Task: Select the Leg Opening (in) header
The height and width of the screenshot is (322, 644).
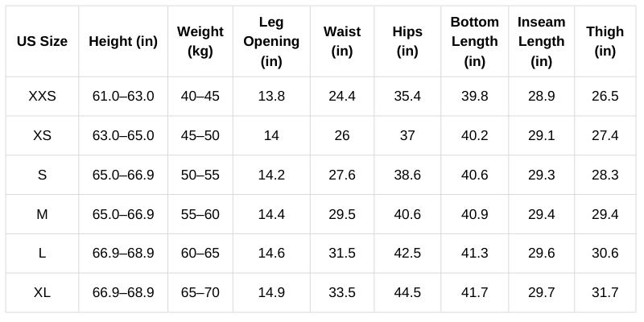Action: (x=271, y=42)
